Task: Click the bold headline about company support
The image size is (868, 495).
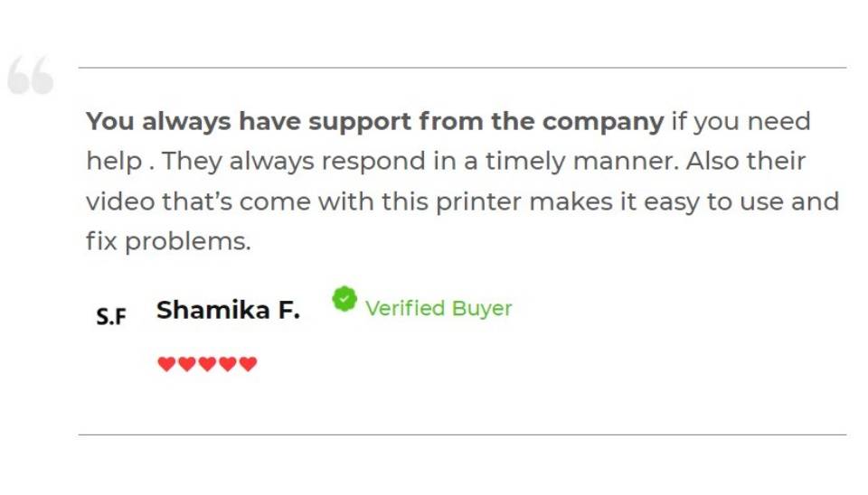Action: pos(374,121)
